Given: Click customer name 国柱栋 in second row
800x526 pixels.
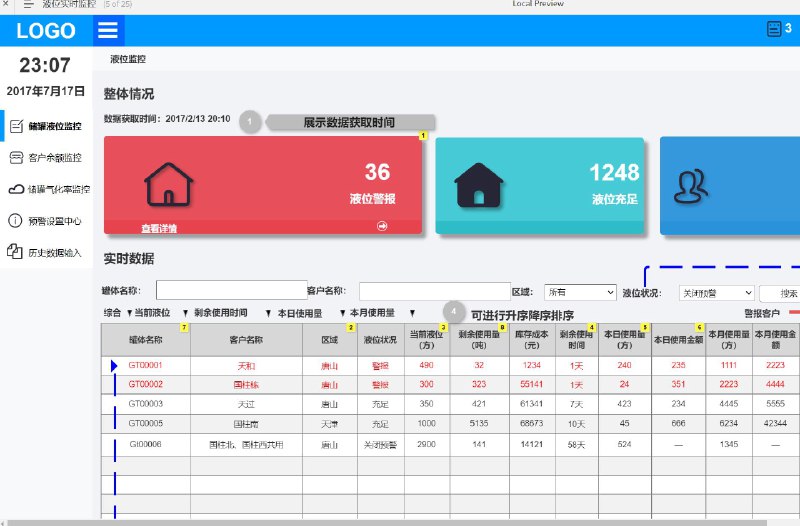Looking at the screenshot, I should point(246,385).
